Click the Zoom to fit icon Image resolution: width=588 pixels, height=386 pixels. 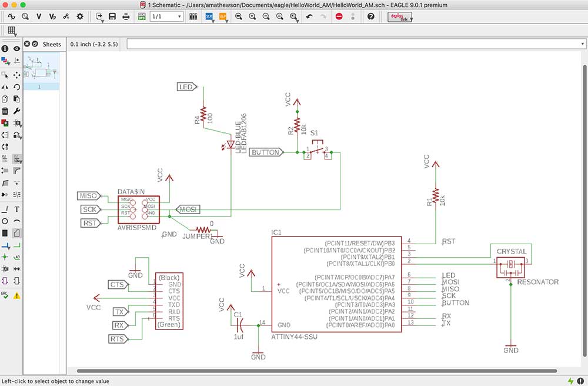[239, 16]
